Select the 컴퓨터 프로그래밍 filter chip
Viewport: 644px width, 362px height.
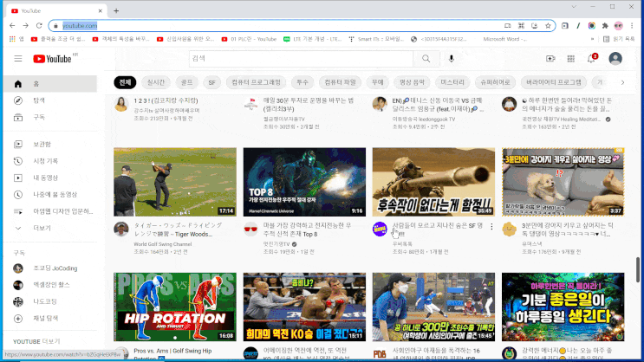click(x=256, y=82)
